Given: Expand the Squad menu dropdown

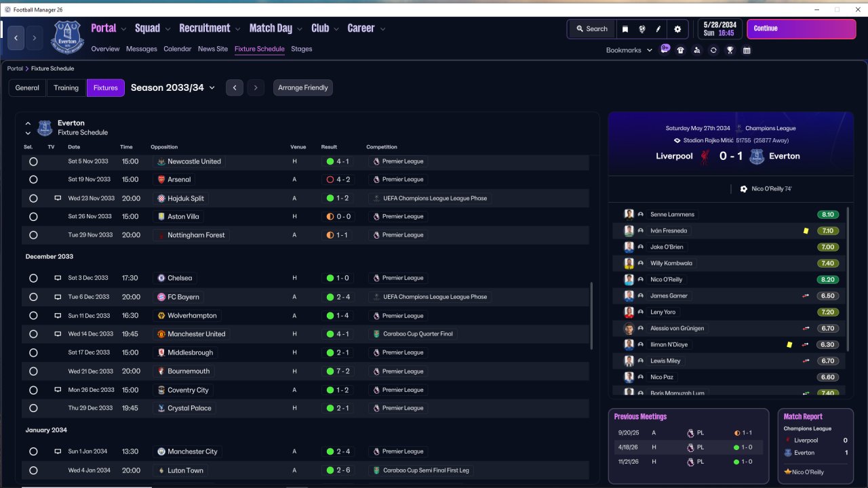Looking at the screenshot, I should [x=167, y=29].
